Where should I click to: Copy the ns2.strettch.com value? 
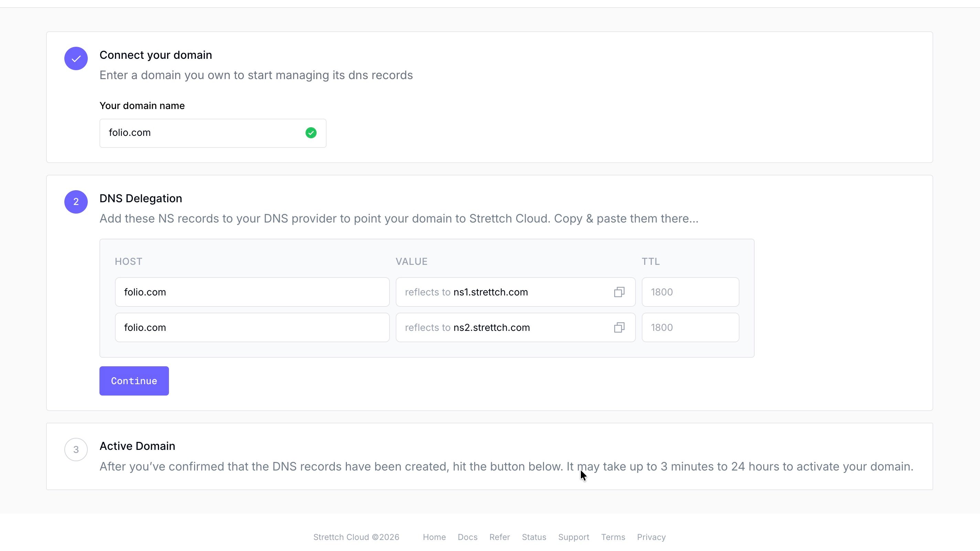pos(619,327)
